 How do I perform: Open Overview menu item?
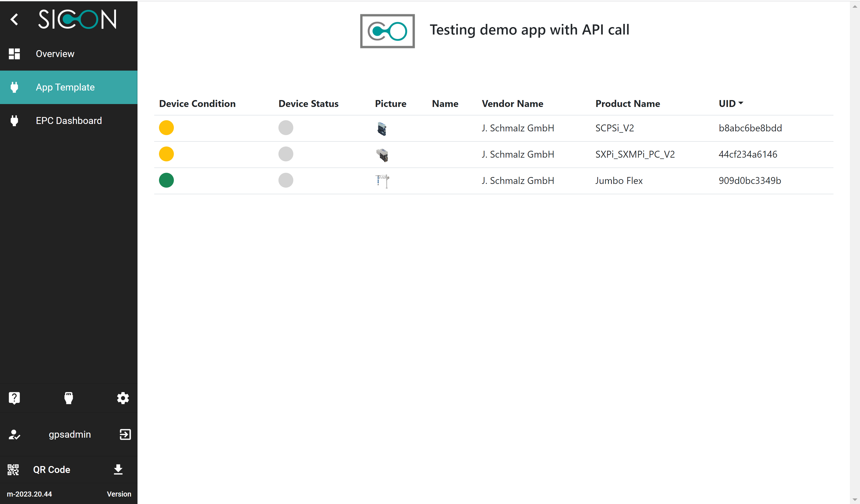click(x=55, y=54)
